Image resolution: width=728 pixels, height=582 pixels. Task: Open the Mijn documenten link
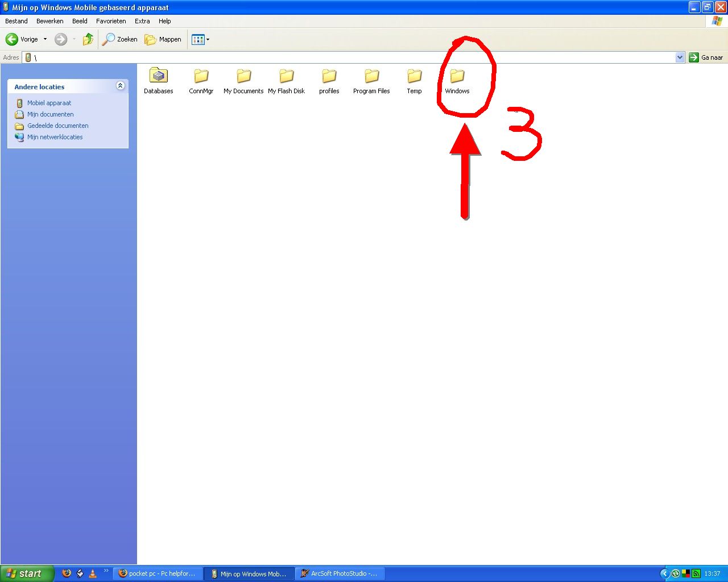click(x=51, y=114)
